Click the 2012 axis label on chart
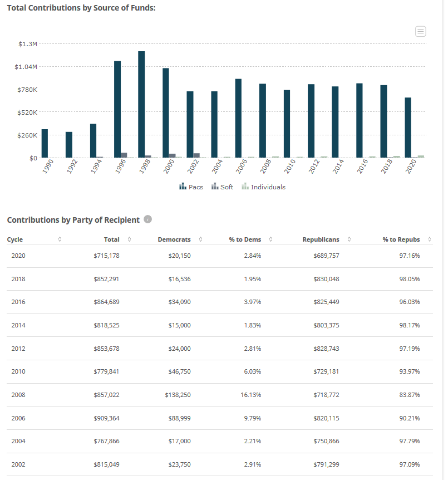This screenshot has width=448, height=480. point(314,166)
